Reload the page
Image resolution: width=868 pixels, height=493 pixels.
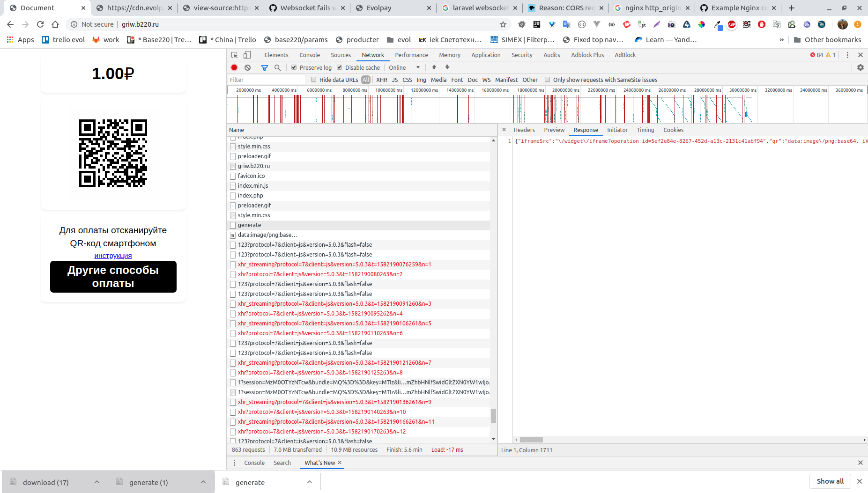[x=40, y=24]
